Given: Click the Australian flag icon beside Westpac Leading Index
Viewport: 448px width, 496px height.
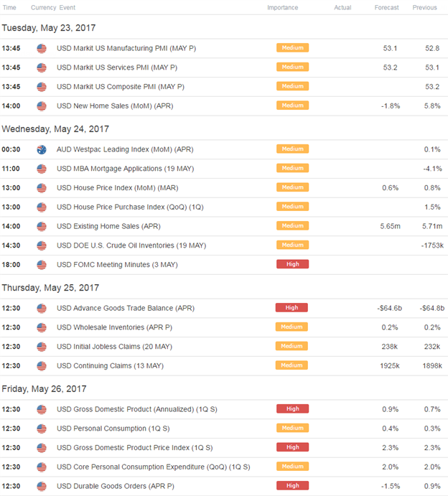Looking at the screenshot, I should 42,149.
